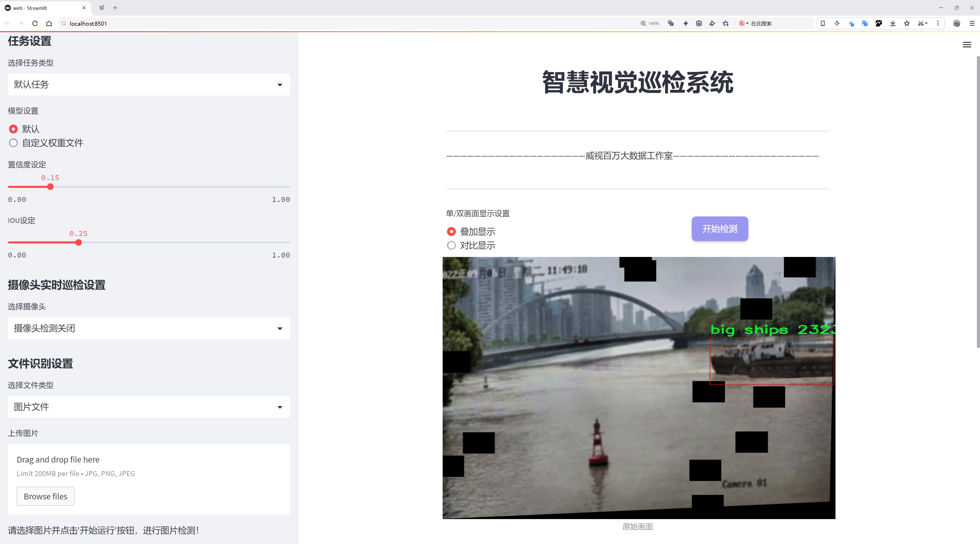980x544 pixels.
Task: Reload the page with the refresh icon
Action: pos(35,24)
